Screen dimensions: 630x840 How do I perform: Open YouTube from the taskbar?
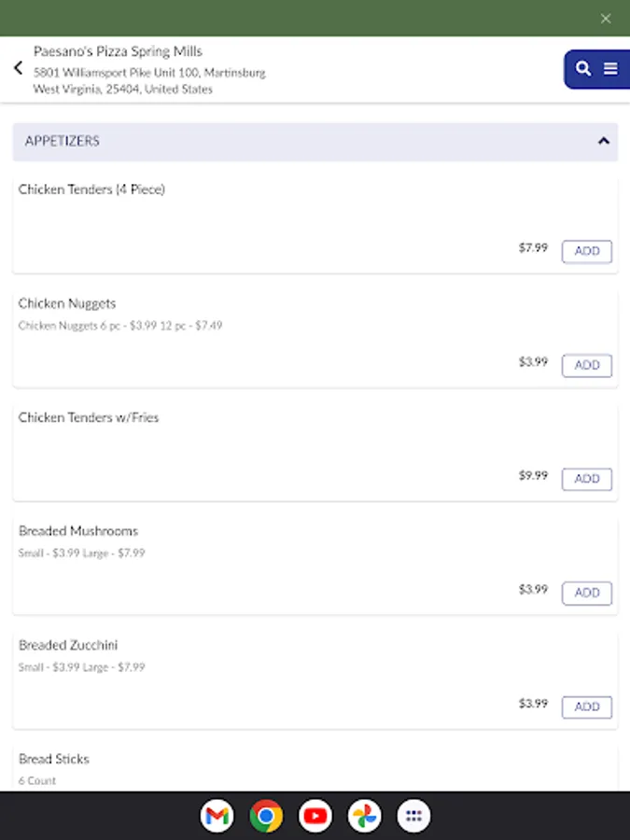[x=315, y=815]
